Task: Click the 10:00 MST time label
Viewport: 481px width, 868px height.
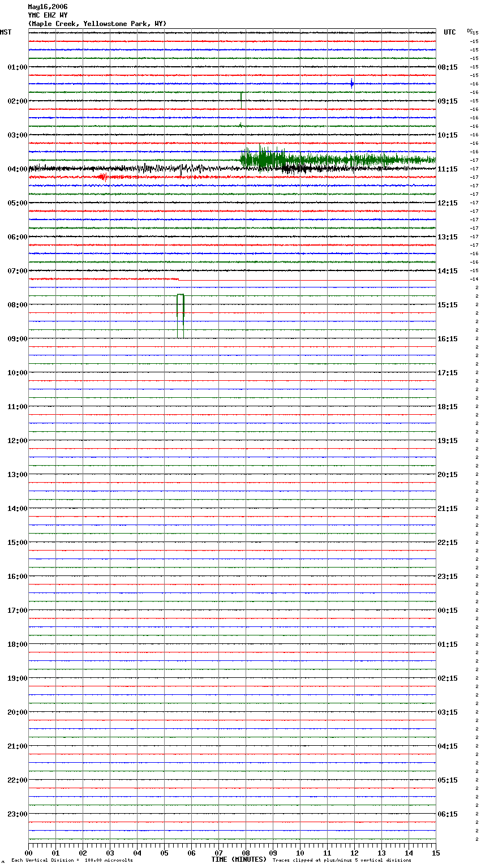Action: coord(18,373)
